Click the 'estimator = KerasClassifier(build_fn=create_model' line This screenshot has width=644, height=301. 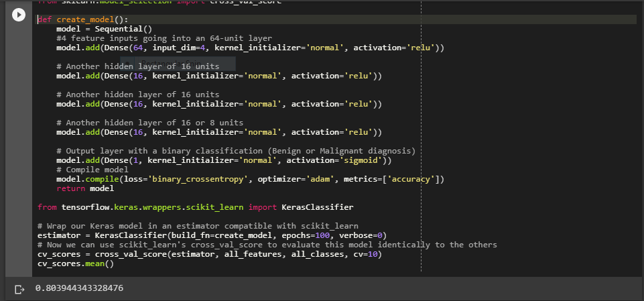[x=212, y=236]
